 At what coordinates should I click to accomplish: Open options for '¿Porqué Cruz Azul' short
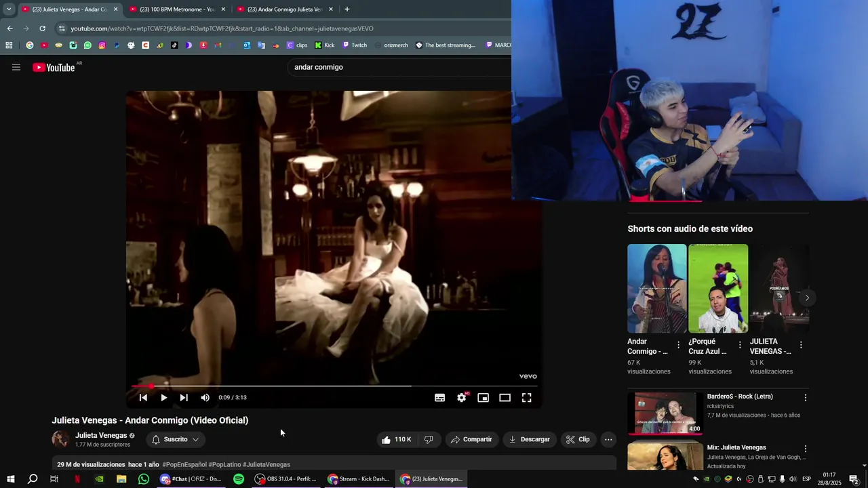(x=740, y=345)
